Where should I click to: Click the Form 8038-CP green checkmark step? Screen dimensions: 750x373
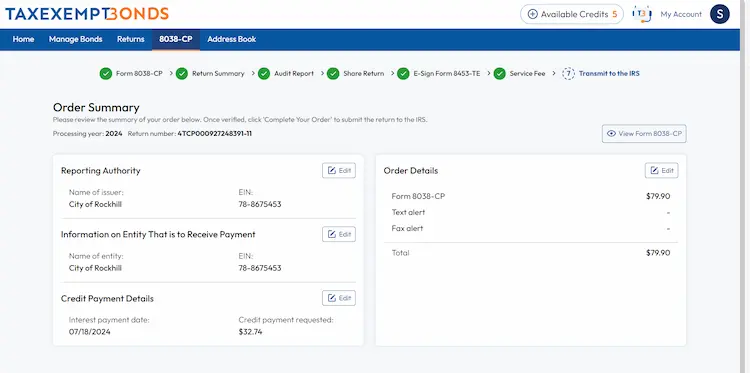pos(106,74)
